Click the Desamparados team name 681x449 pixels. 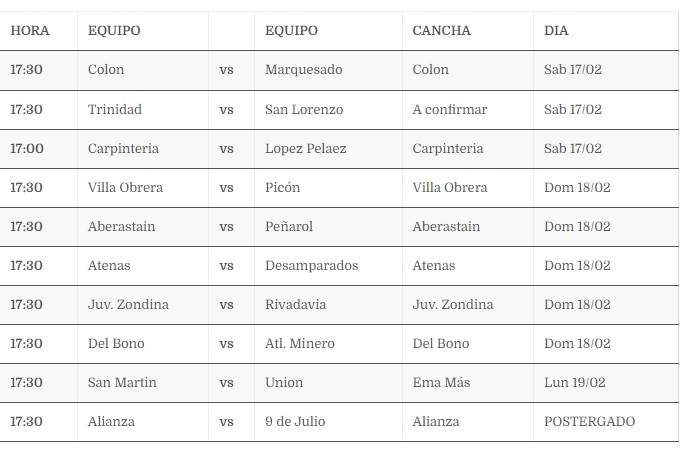coord(312,265)
